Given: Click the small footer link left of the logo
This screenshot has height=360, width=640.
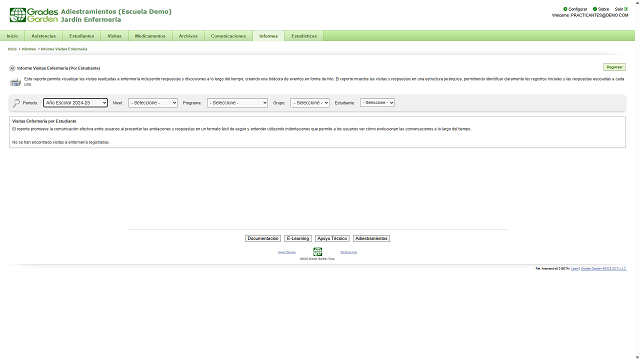Looking at the screenshot, I should (287, 252).
